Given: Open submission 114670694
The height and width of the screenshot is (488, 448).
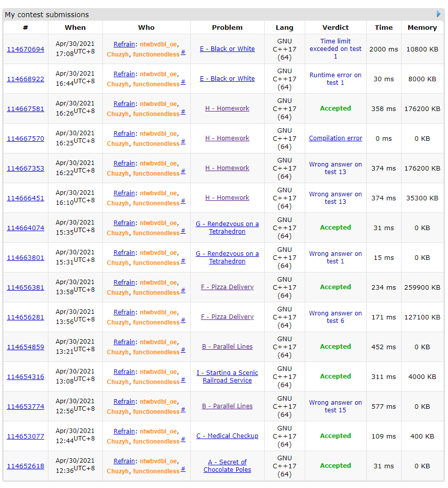Looking at the screenshot, I should [25, 49].
